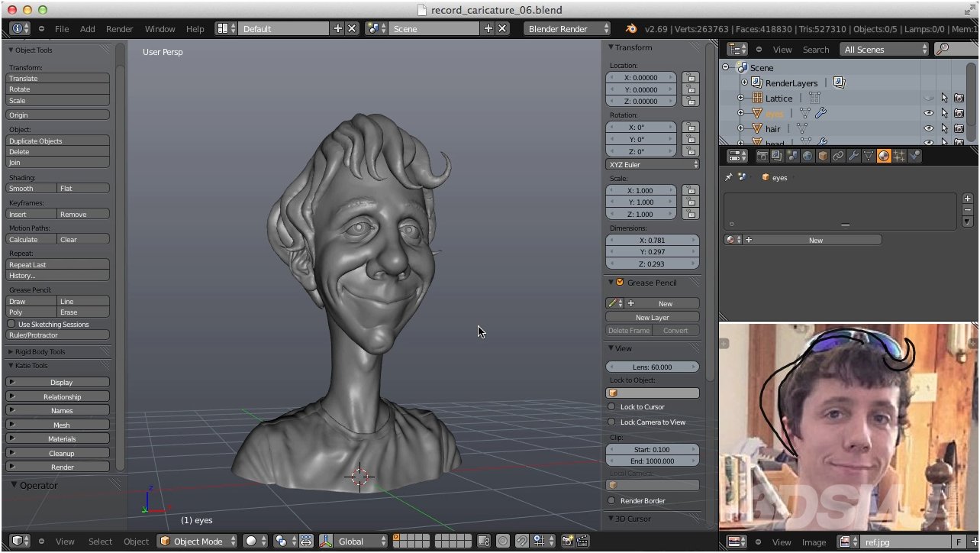Toggle lock on Location X
Viewport: 980px width, 553px height.
[690, 77]
